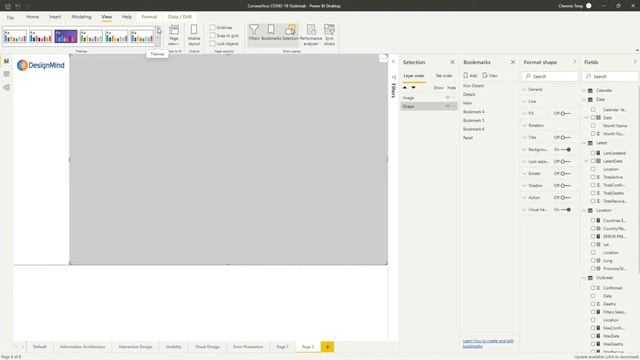Open the Format ribbon tab
The width and height of the screenshot is (640, 360).
pos(149,17)
